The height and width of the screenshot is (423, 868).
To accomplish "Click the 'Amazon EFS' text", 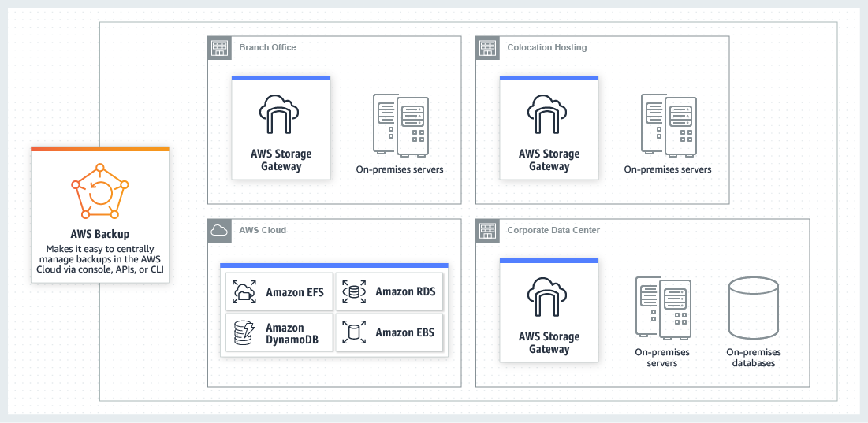I will (x=295, y=291).
